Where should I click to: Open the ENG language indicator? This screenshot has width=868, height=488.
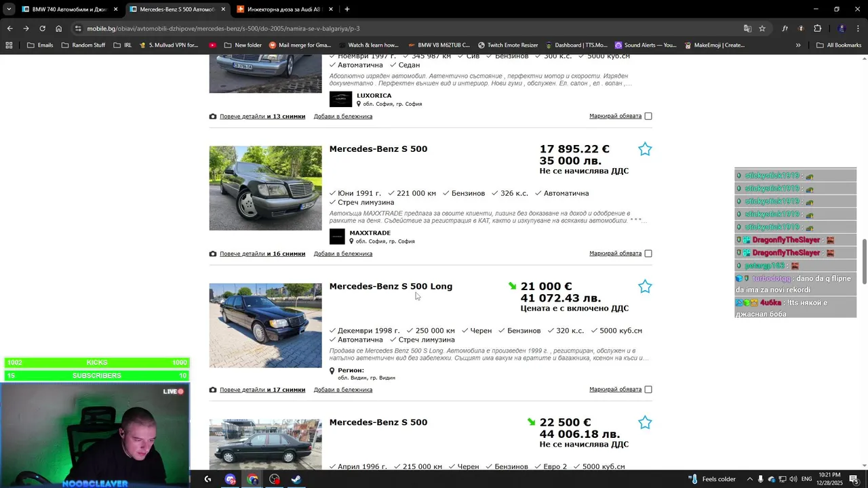click(806, 479)
